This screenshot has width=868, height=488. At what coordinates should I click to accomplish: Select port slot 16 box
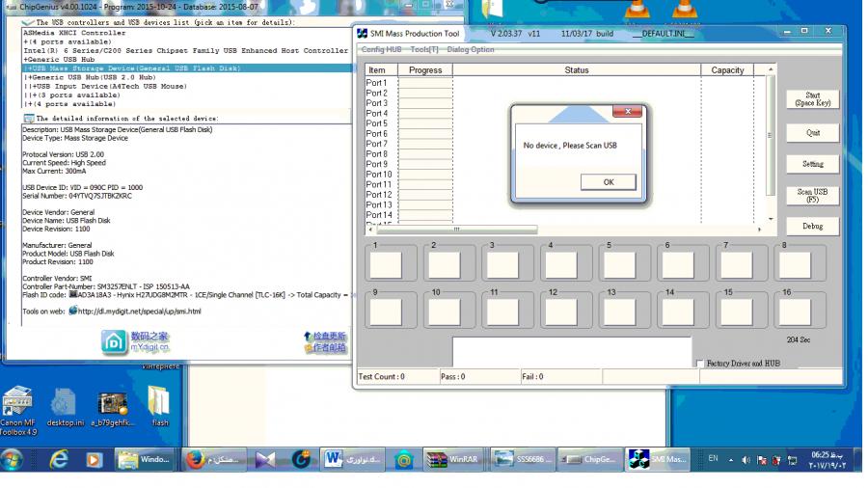click(x=795, y=312)
